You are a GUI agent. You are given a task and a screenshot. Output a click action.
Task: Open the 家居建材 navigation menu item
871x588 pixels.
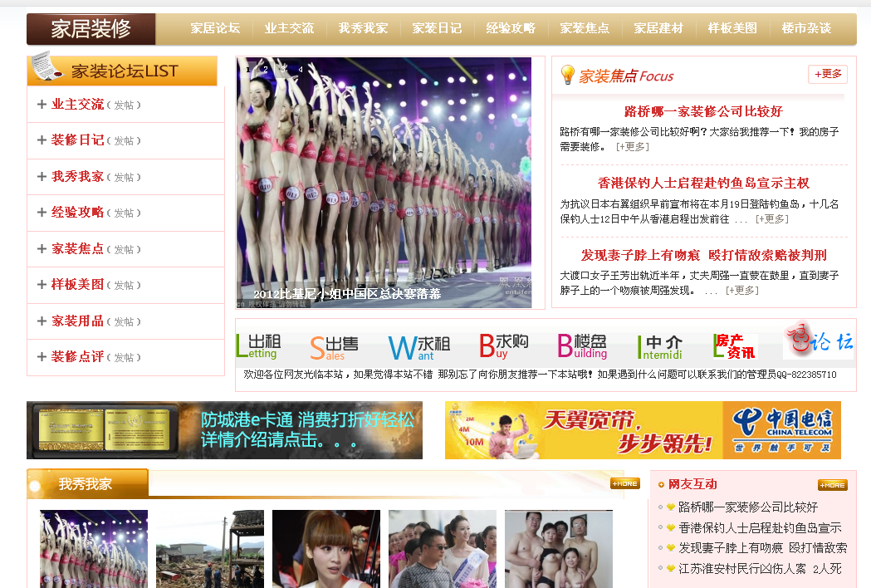pos(658,27)
